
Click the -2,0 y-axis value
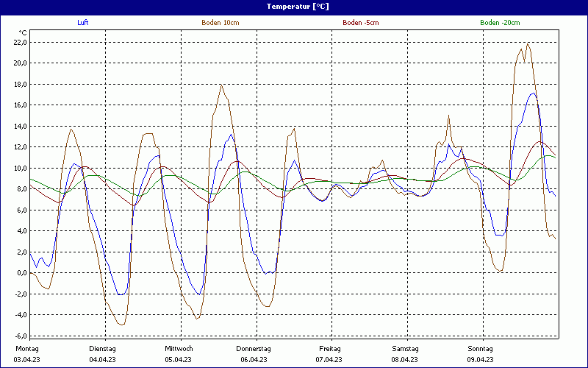coord(21,294)
